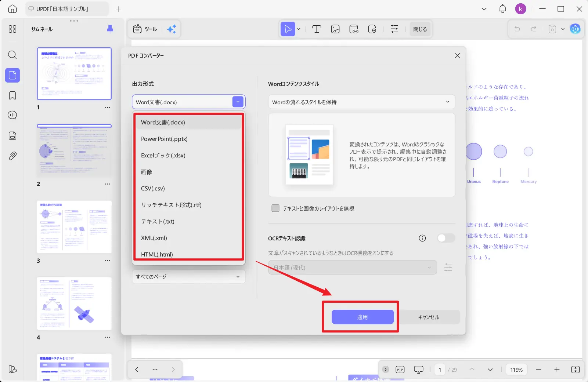The height and width of the screenshot is (382, 588).
Task: Choose CSV(.csv) output format
Action: tap(188, 188)
